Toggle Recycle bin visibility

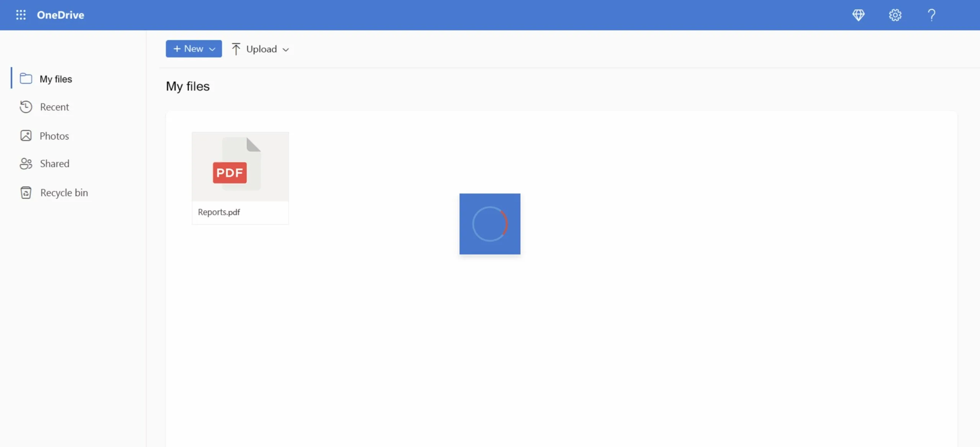point(64,192)
